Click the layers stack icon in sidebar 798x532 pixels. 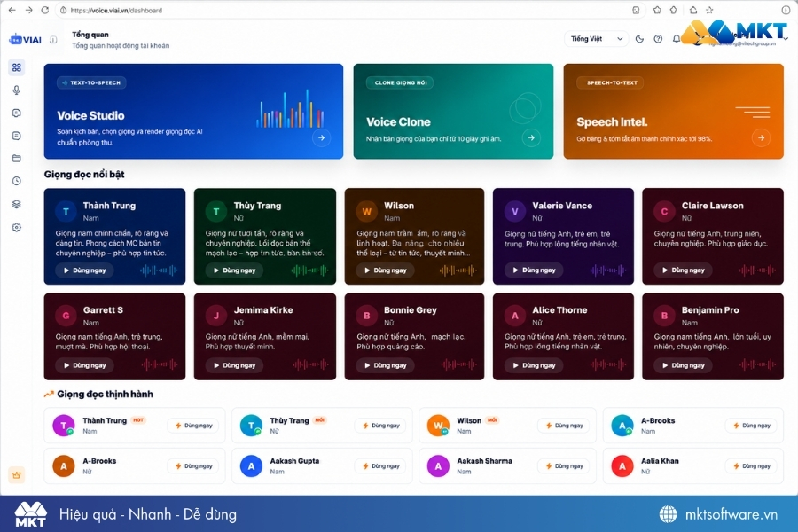[17, 204]
